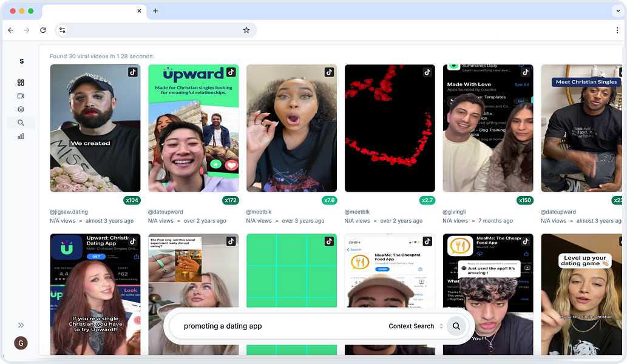Click the x104 multiplier badge

click(x=132, y=200)
